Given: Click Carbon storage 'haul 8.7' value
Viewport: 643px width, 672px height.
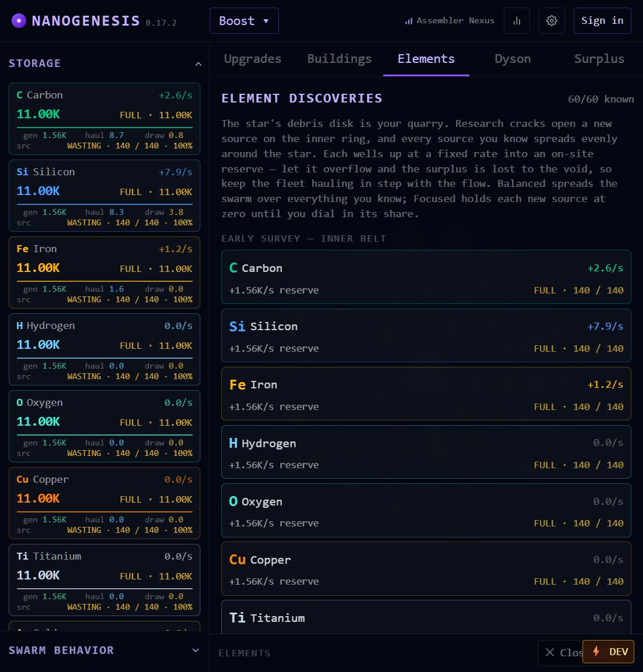Looking at the screenshot, I should tap(104, 135).
